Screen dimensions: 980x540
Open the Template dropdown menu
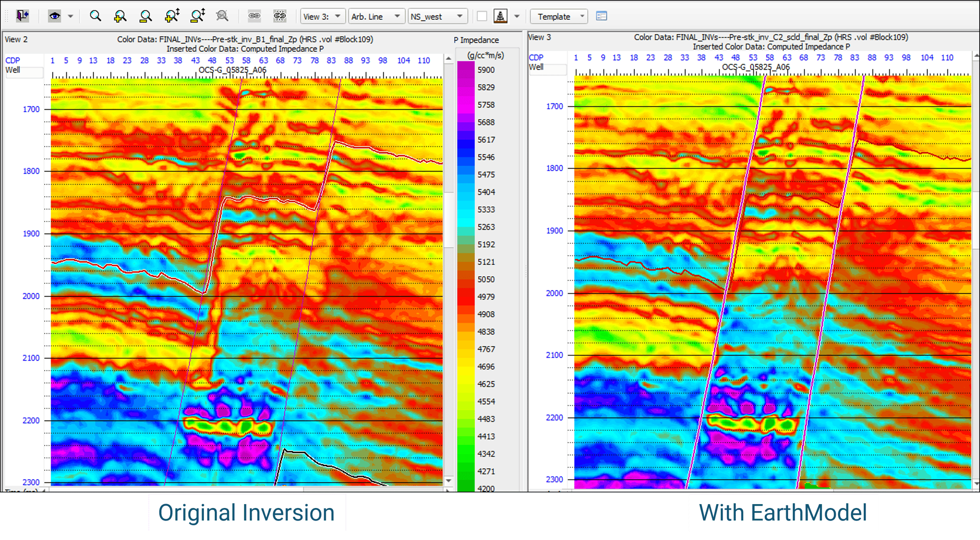558,16
